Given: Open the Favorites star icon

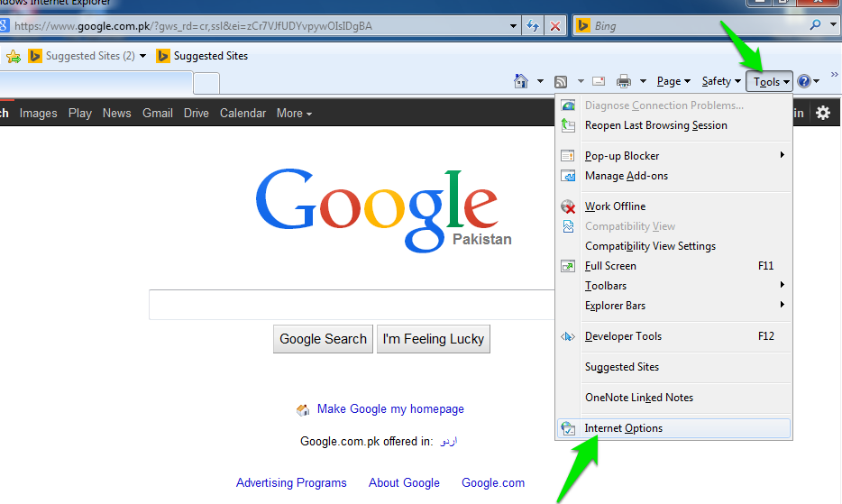Looking at the screenshot, I should coord(14,56).
